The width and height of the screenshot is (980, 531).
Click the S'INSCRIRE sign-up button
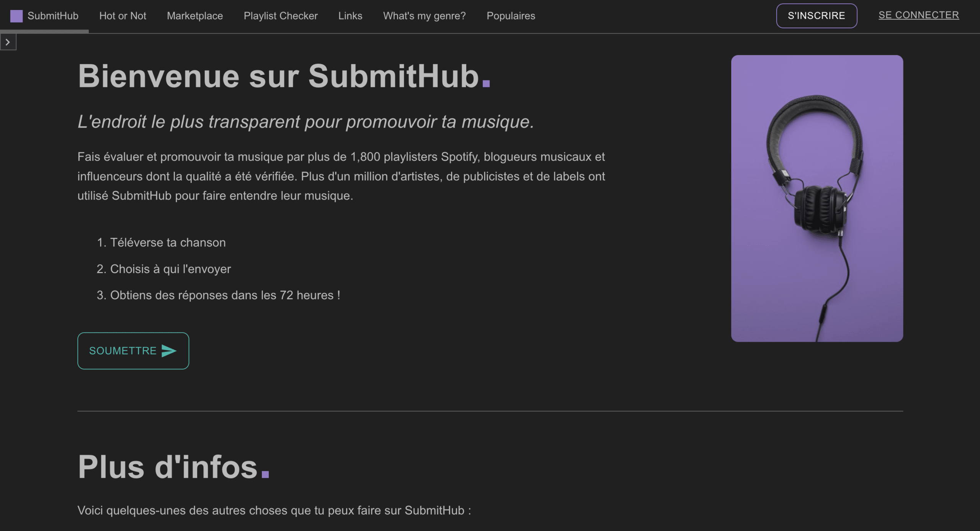coord(817,16)
